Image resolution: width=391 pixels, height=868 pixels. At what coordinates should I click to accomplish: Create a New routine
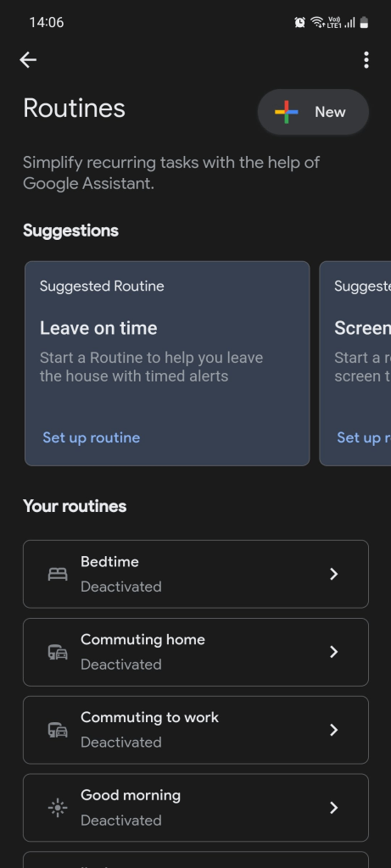[x=313, y=112]
